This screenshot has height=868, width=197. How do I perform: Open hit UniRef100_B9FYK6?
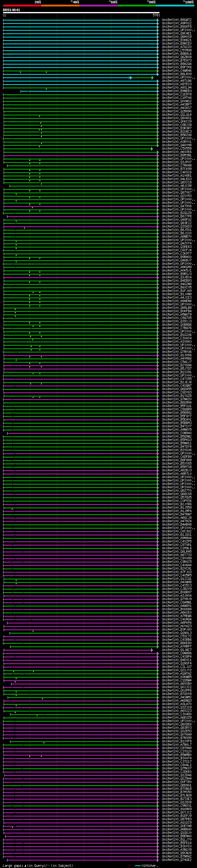click(176, 67)
